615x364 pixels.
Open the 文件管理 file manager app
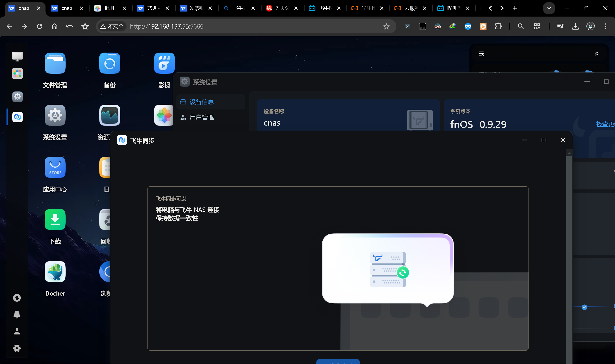55,63
